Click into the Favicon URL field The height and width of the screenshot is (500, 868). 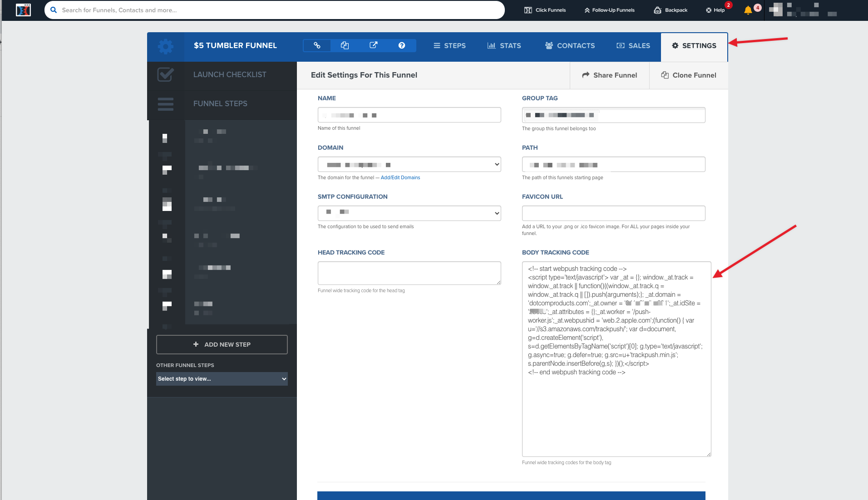[613, 213]
